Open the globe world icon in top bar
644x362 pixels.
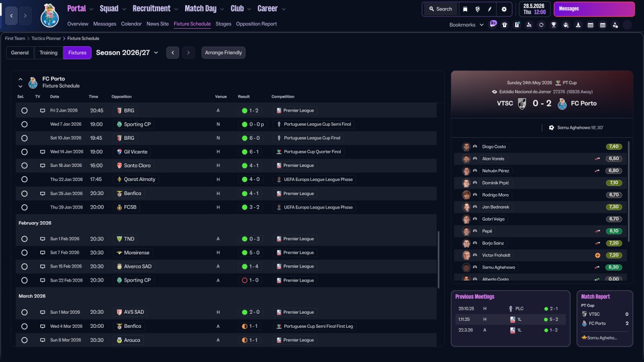pyautogui.click(x=477, y=9)
